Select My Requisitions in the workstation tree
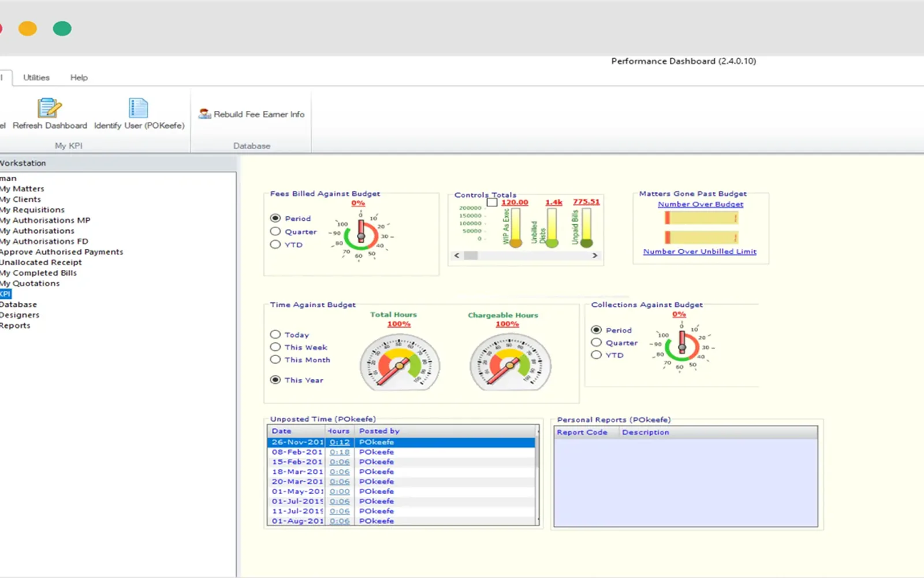Viewport: 924px width, 578px height. (x=32, y=210)
